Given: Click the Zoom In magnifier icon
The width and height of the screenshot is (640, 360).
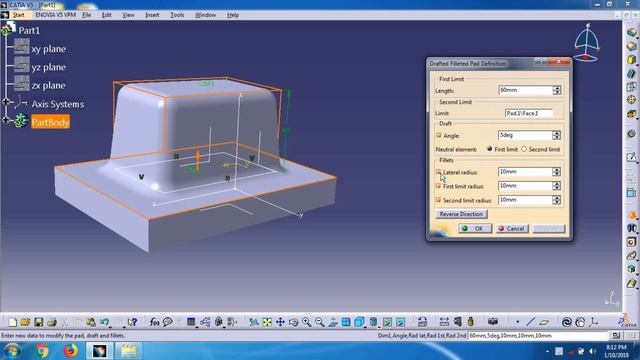Looking at the screenshot, I should [306, 322].
